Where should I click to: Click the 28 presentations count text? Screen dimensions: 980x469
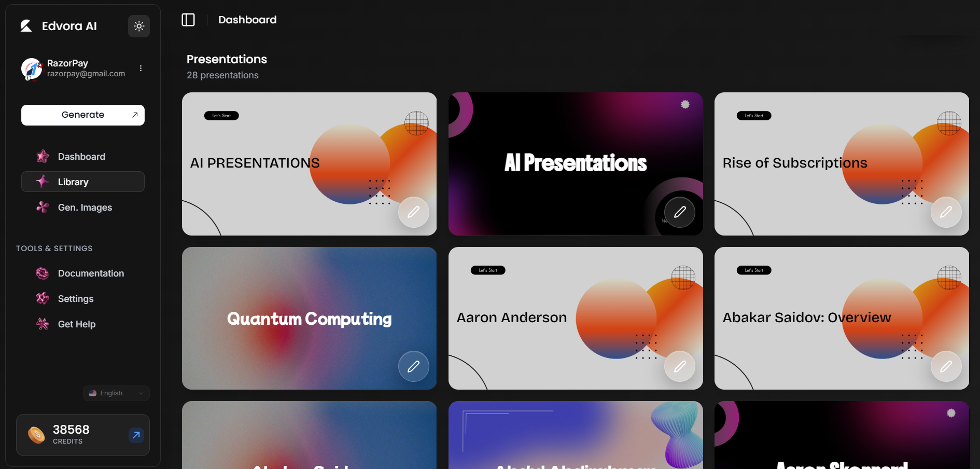(x=222, y=75)
